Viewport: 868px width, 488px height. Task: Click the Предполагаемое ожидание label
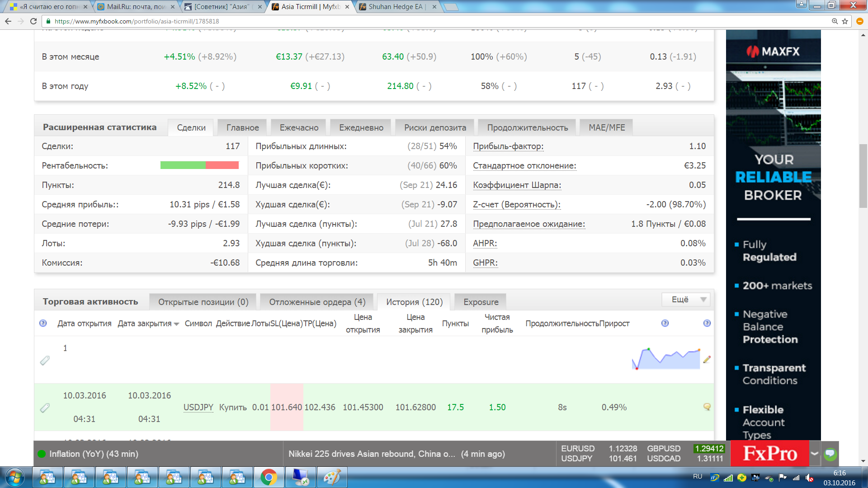(x=529, y=224)
